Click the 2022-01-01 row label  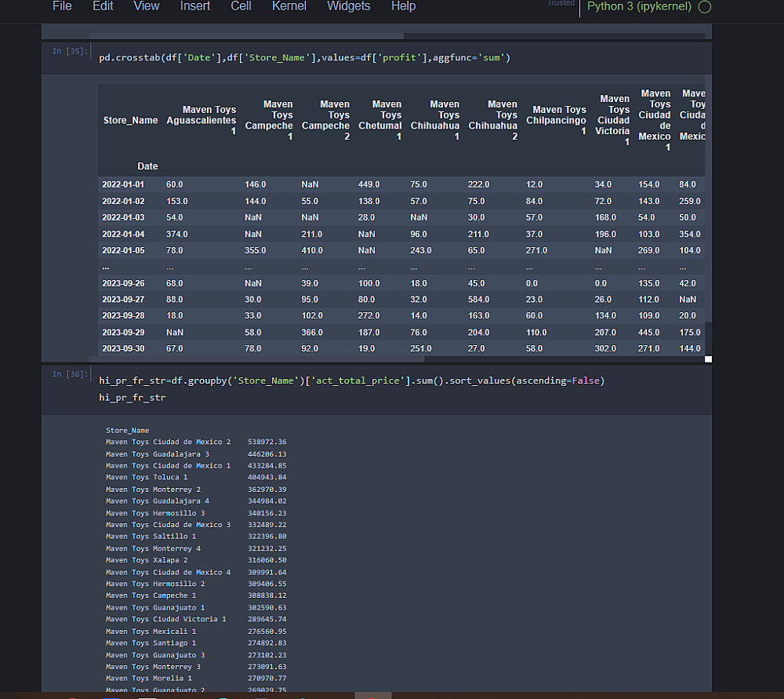tap(123, 184)
